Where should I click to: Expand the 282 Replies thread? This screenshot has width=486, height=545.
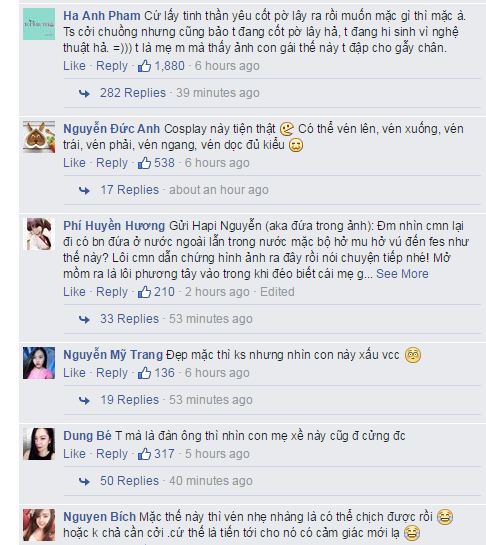click(x=133, y=93)
